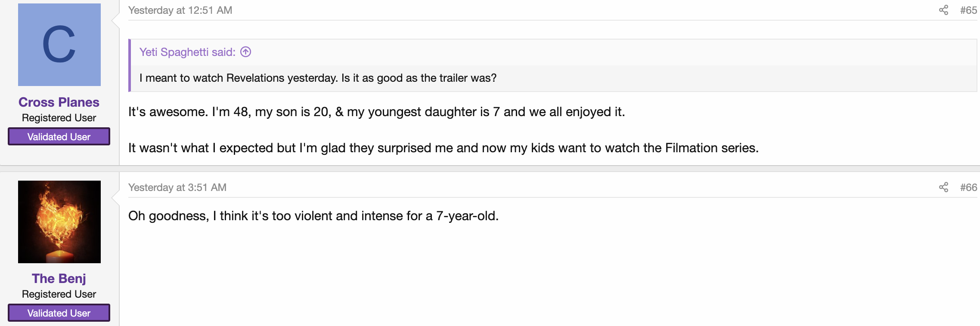Click The Benj's reply about 7-year-old

click(x=313, y=216)
